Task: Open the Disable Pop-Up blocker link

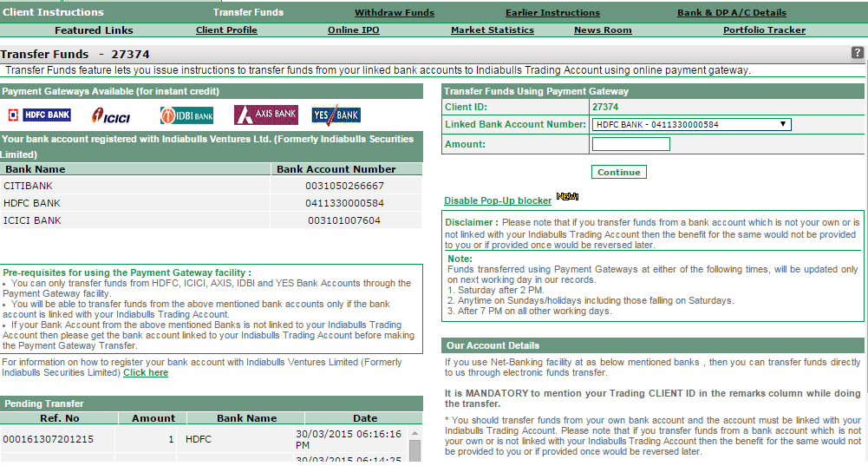Action: (498, 200)
